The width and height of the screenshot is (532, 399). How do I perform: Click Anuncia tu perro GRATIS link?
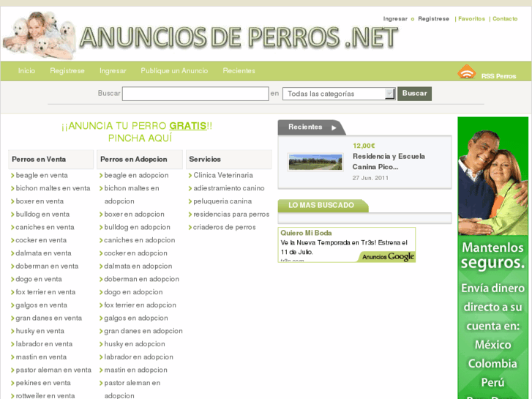(137, 132)
